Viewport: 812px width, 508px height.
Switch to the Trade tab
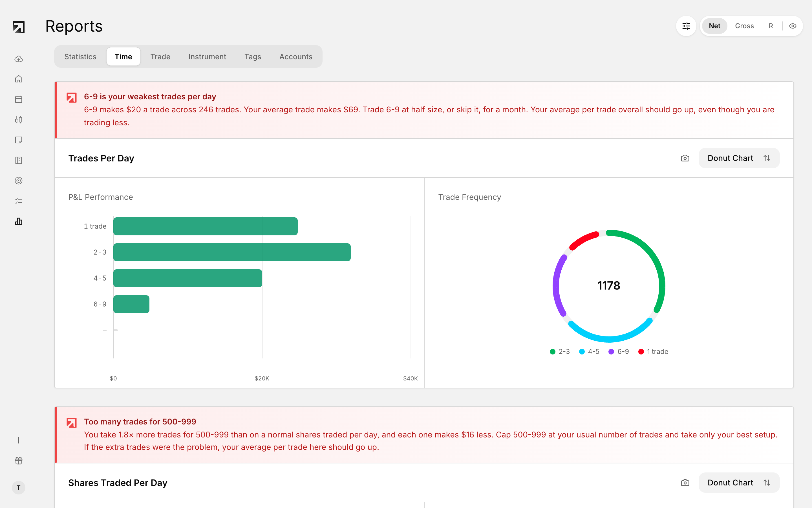[x=160, y=56]
